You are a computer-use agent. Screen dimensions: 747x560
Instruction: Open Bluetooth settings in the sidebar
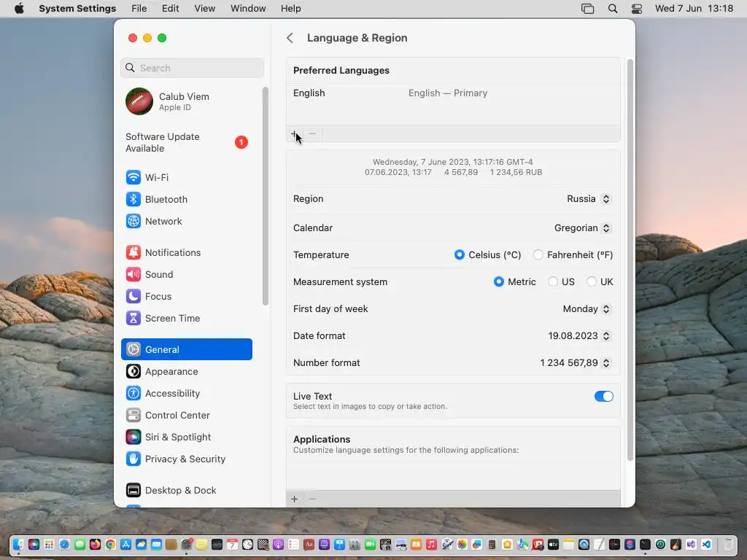[186, 199]
